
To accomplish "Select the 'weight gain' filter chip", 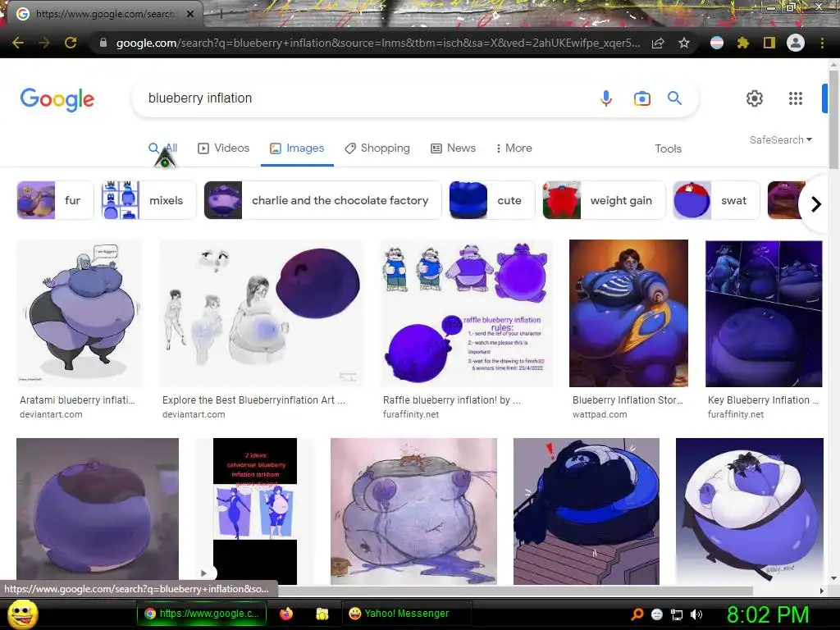I will [x=604, y=200].
